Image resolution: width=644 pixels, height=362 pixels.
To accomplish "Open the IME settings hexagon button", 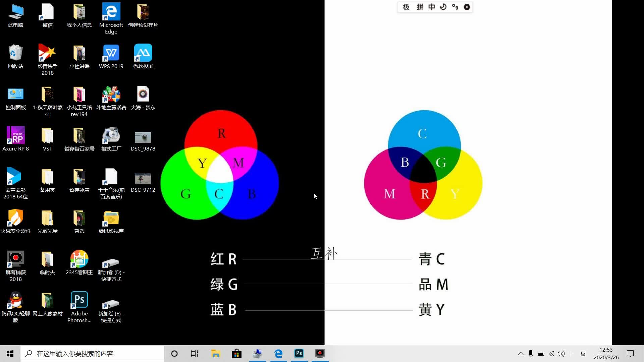I will tap(467, 7).
